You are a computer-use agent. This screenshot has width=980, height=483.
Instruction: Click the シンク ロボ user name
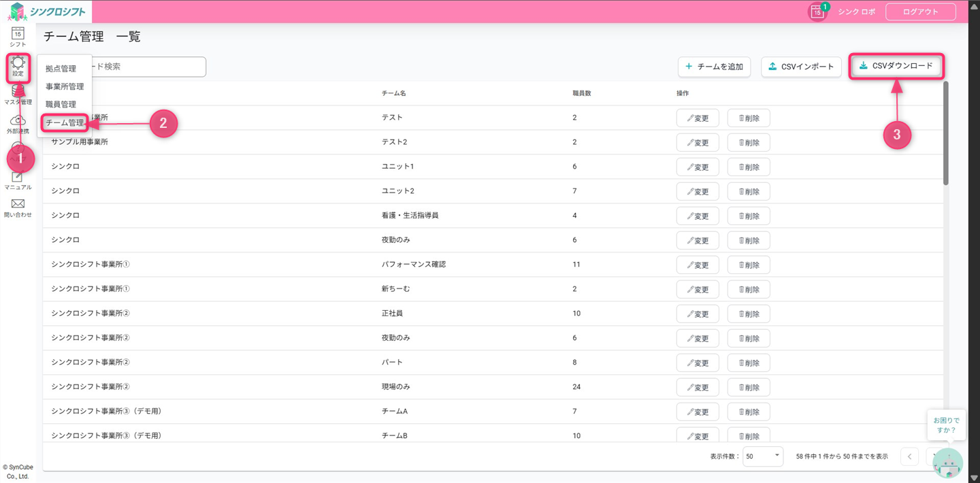856,12
